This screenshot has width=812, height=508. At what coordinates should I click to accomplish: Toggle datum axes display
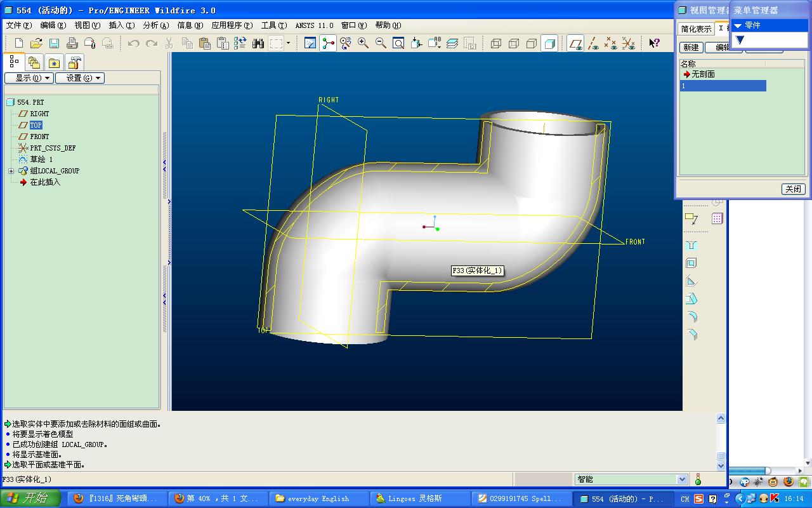pyautogui.click(x=593, y=43)
